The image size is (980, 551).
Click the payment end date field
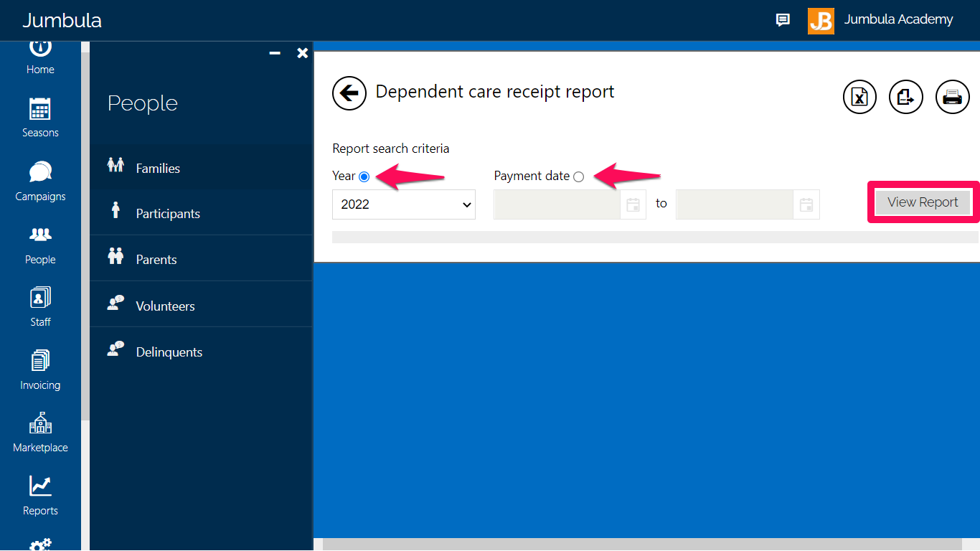tap(735, 204)
